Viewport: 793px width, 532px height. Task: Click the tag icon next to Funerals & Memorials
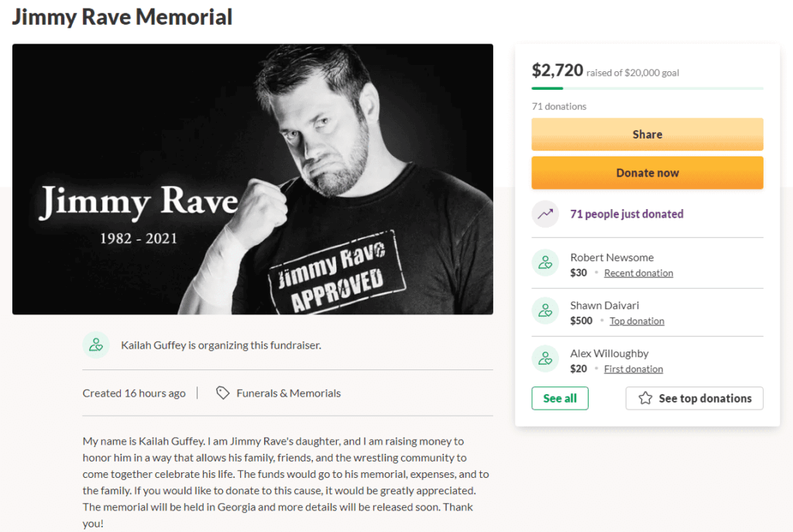(222, 393)
